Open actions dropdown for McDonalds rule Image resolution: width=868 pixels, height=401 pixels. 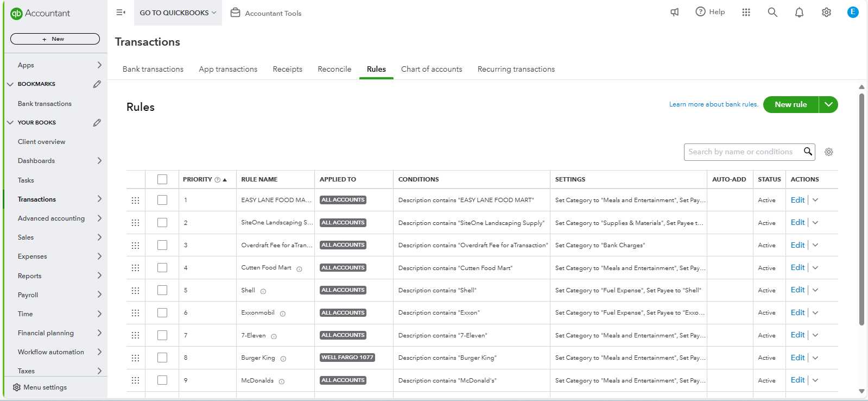(815, 380)
